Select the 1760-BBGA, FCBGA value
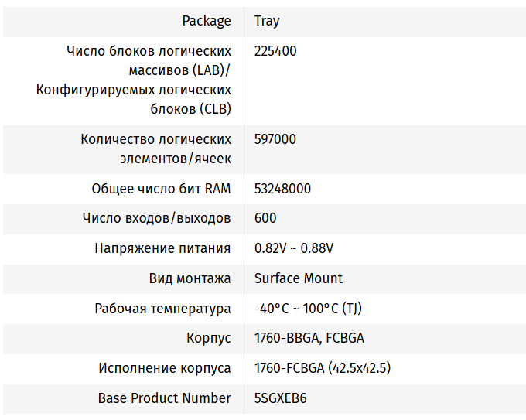Viewport: 526px width, 420px height. click(309, 339)
